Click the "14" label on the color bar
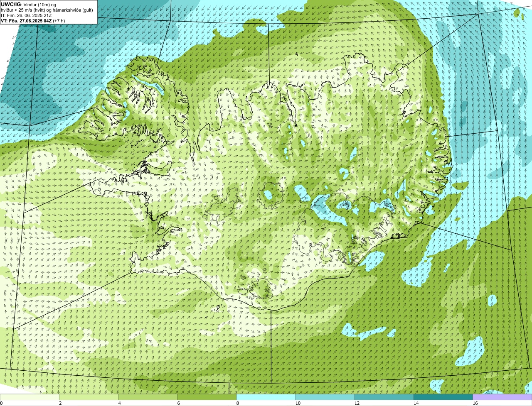The image size is (532, 406). 416,403
